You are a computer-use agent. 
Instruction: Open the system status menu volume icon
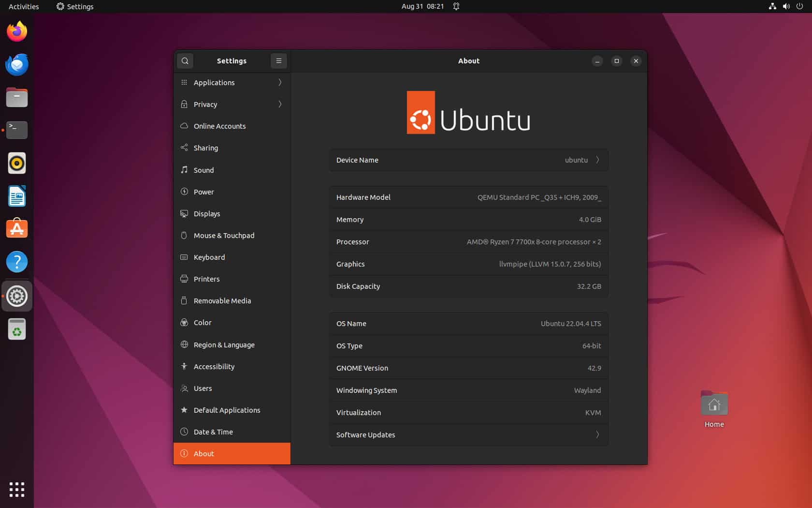pos(786,6)
